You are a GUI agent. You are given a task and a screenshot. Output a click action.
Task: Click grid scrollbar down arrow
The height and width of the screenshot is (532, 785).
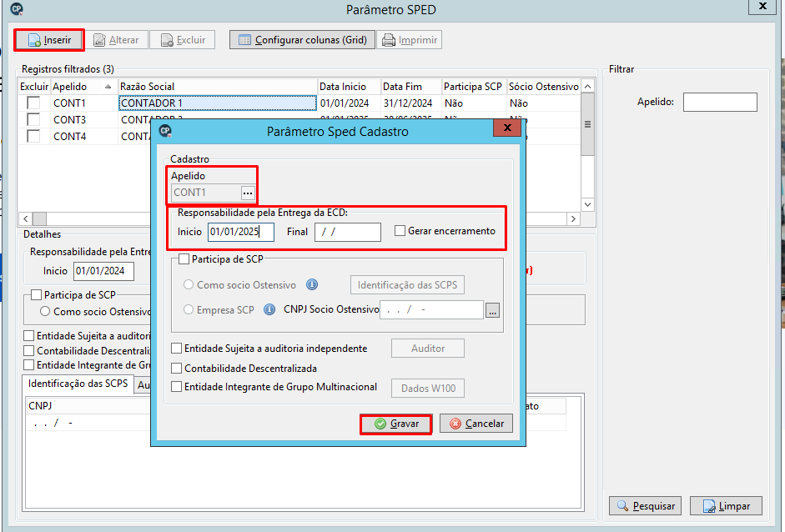click(588, 204)
